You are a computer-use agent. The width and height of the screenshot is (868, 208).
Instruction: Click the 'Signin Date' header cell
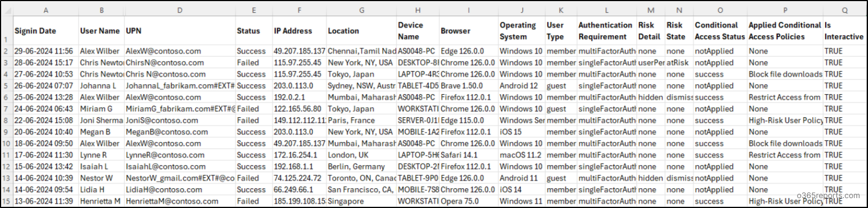[45, 31]
